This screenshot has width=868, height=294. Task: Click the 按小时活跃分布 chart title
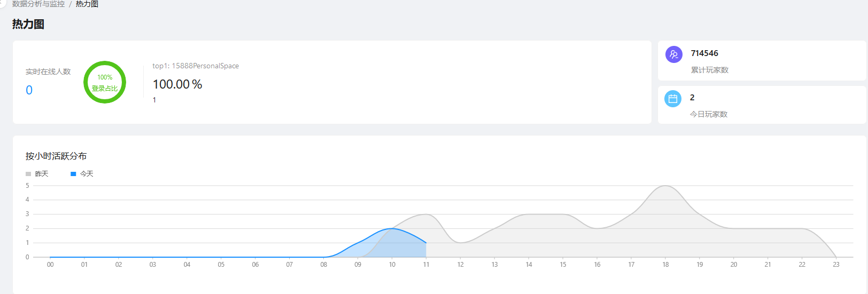coord(56,156)
